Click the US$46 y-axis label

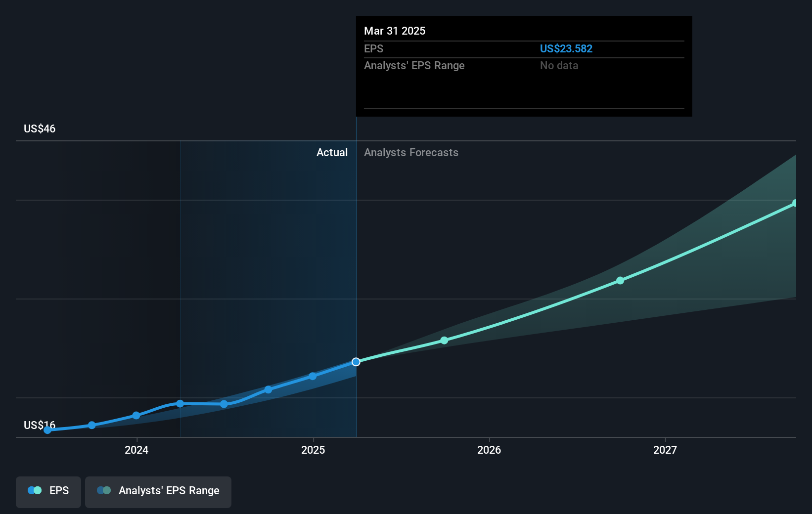point(40,128)
